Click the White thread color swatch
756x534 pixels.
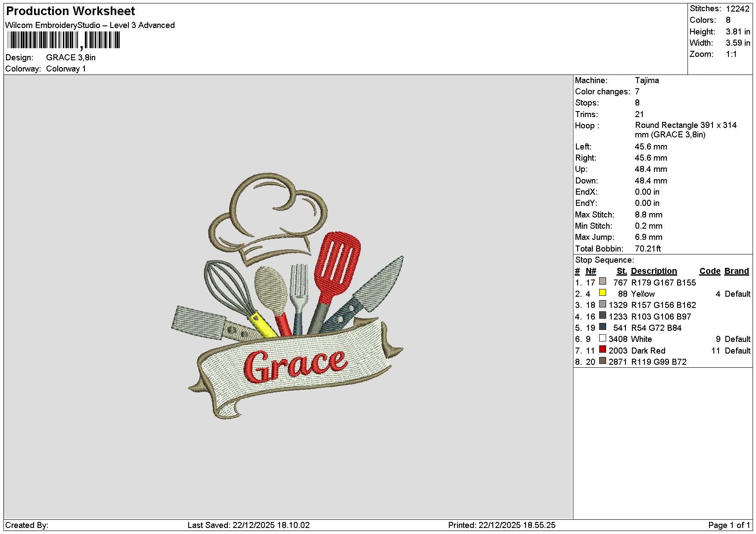pyautogui.click(x=603, y=338)
